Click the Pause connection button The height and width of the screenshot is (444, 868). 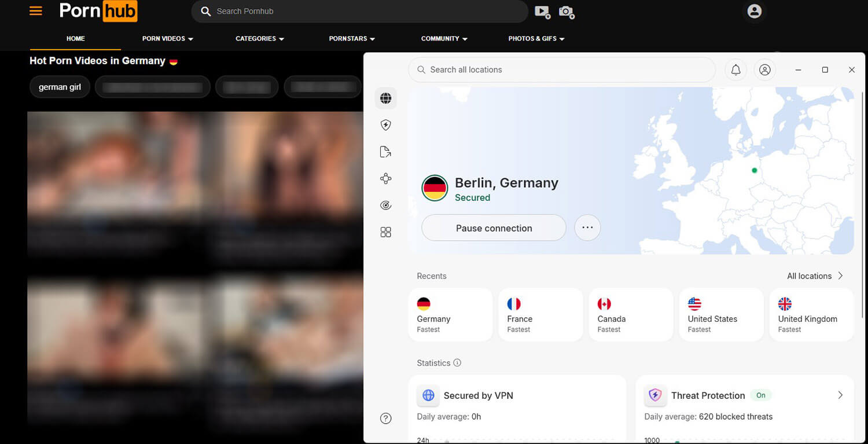[x=494, y=227]
